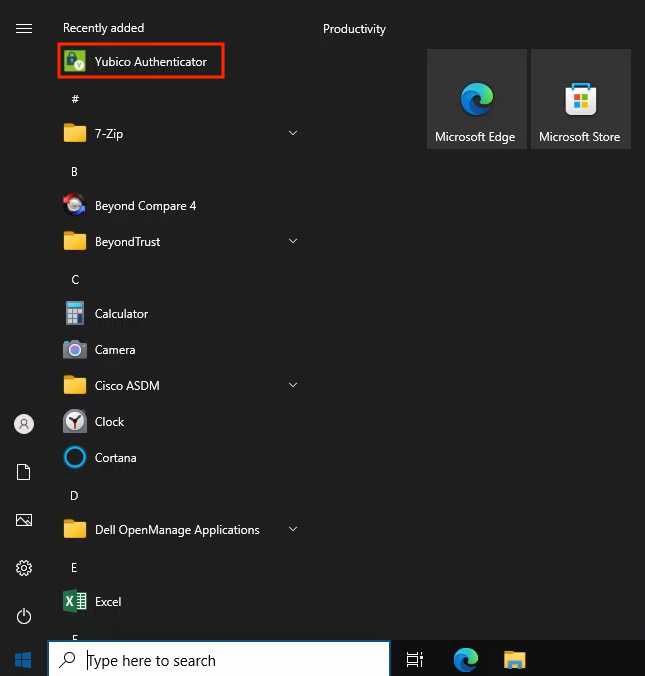Viewport: 645px width, 676px height.
Task: Launch Excel from its green icon
Action: 75,601
